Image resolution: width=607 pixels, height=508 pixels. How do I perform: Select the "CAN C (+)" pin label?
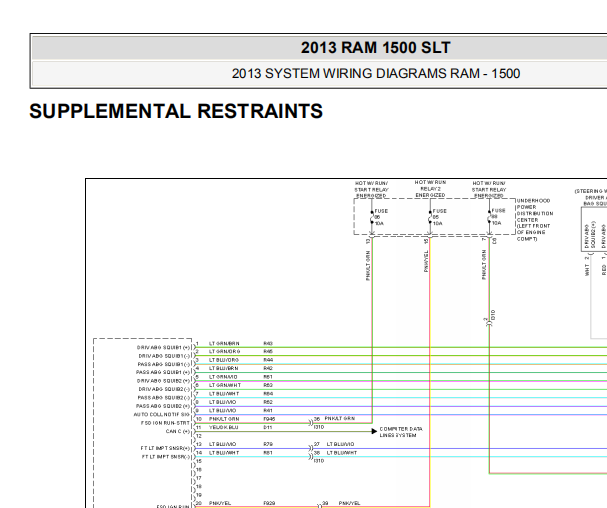pos(178,431)
